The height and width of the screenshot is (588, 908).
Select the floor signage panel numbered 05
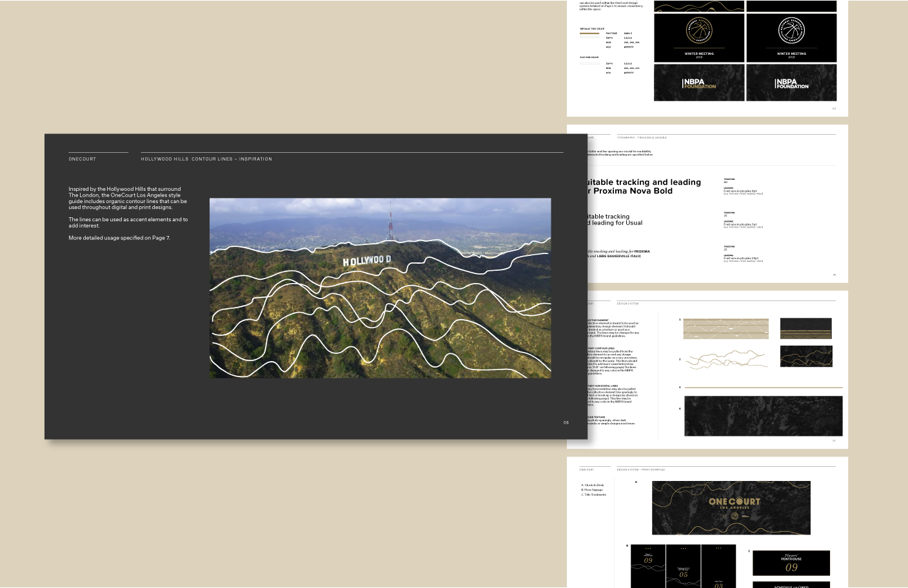[x=684, y=566]
